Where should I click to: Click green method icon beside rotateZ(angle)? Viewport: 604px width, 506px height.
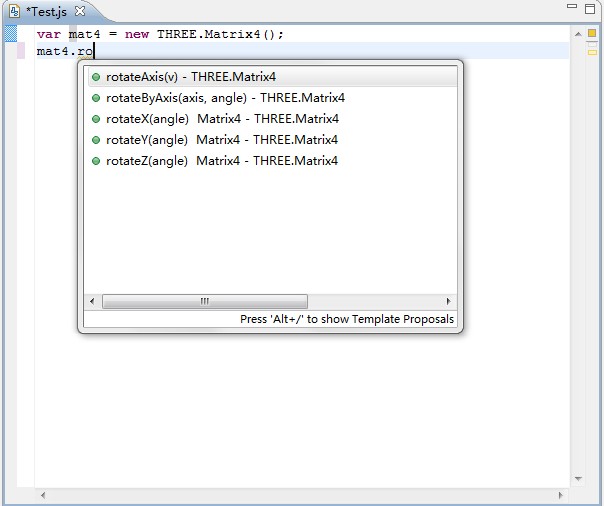(96, 161)
